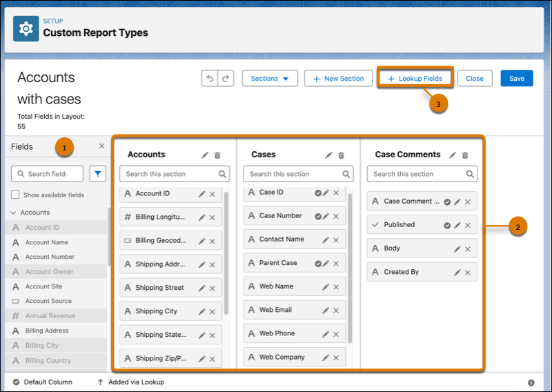Open the Sections dropdown menu
The height and width of the screenshot is (392, 552).
coord(270,79)
